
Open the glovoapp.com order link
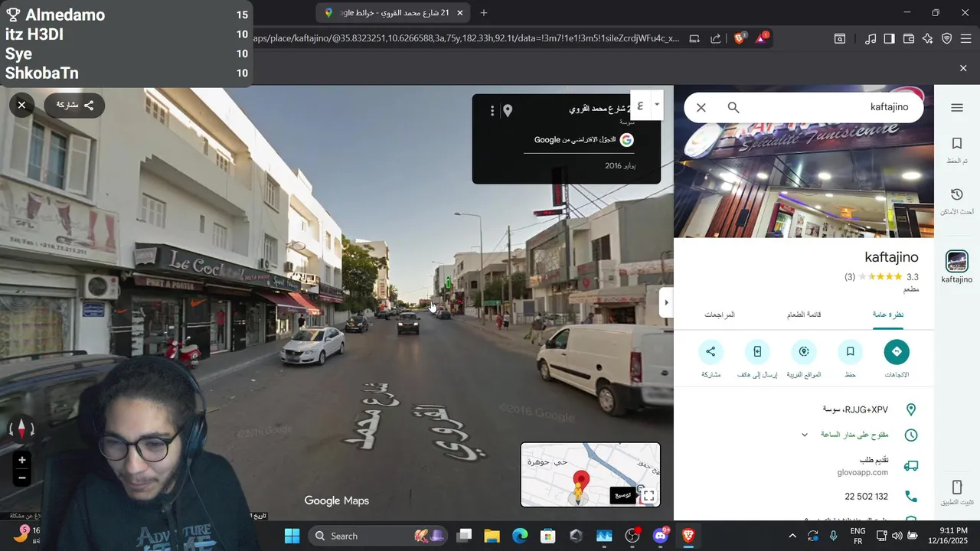(862, 473)
